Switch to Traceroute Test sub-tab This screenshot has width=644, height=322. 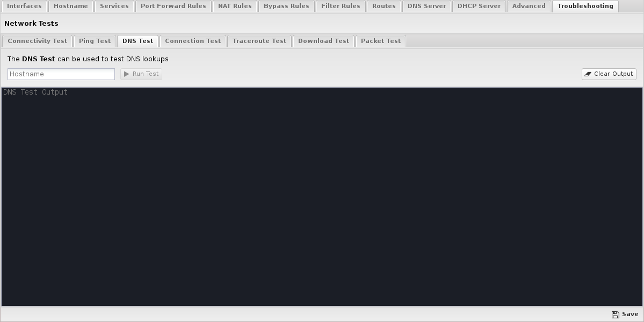coord(259,41)
